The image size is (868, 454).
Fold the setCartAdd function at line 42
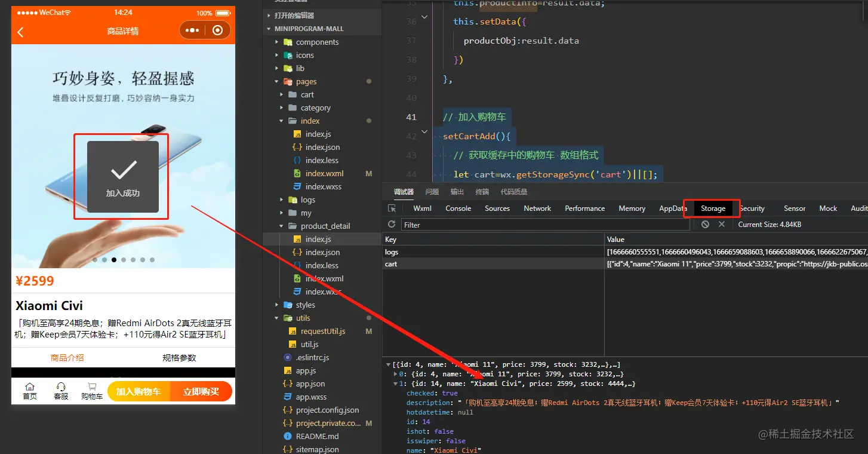pyautogui.click(x=424, y=131)
